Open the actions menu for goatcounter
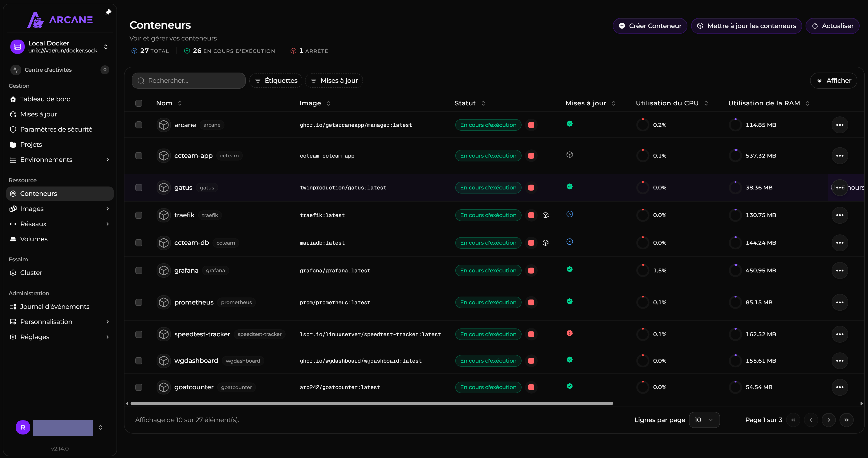Screen dimensions: 868x458 (839, 387)
